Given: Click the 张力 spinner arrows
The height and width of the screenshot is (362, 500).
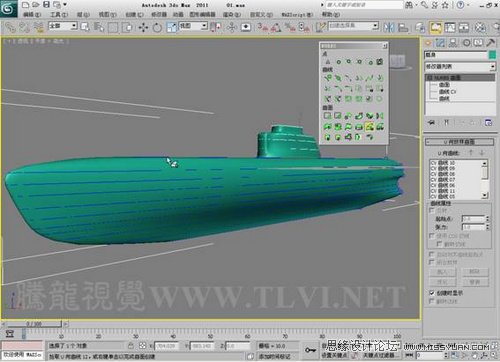Looking at the screenshot, I should point(487,227).
